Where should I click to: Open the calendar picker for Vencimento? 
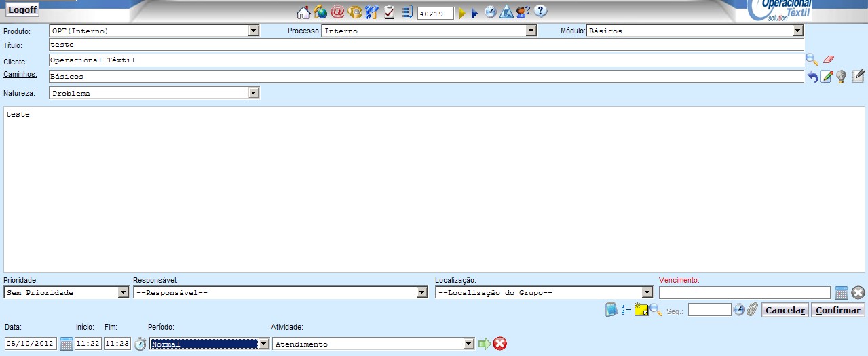tap(842, 293)
